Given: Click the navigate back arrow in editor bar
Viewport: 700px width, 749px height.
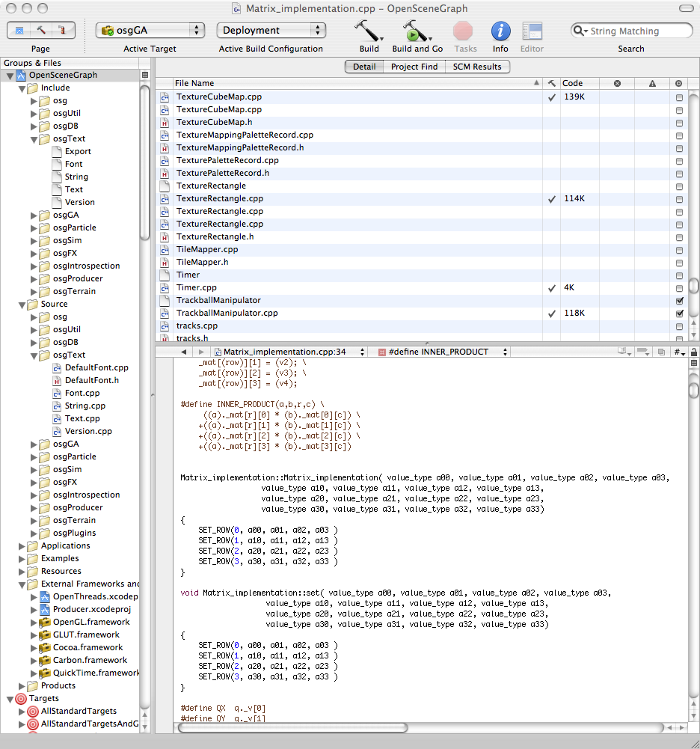Looking at the screenshot, I should 183,352.
